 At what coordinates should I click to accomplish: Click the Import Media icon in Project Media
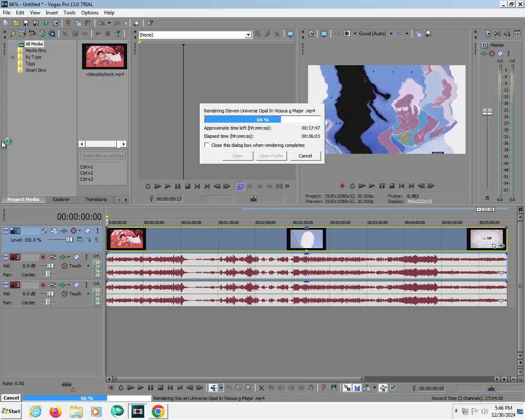22,34
